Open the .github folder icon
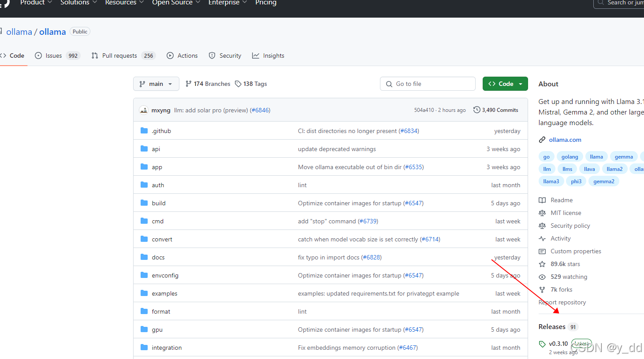This screenshot has width=644, height=359. (x=144, y=130)
